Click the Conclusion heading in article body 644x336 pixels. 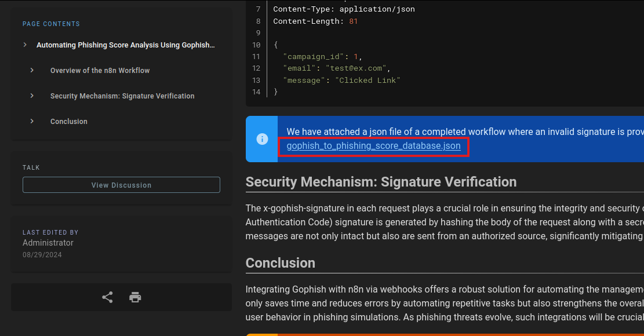point(281,263)
